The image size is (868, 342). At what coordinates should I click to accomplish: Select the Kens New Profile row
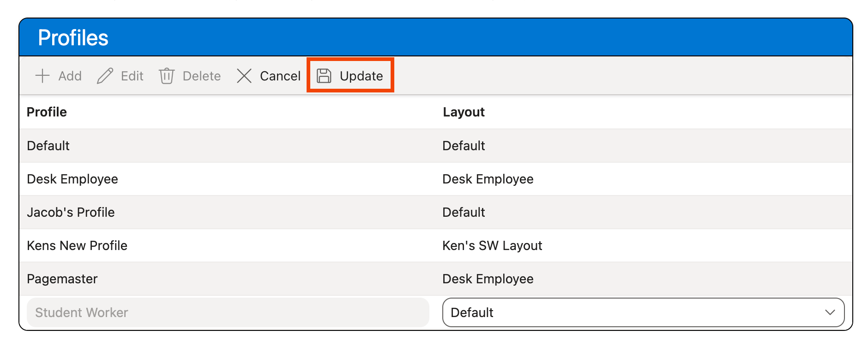77,245
